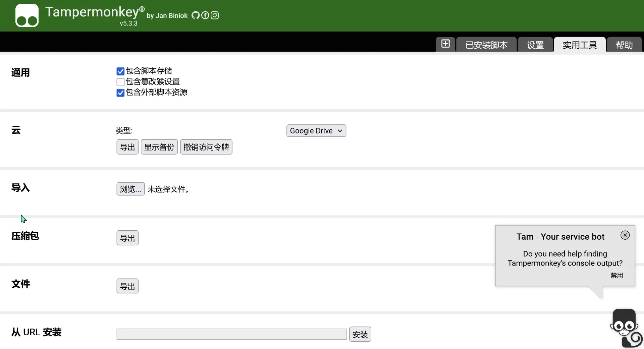
Task: Click the v5.3.3 version text
Action: coord(128,23)
